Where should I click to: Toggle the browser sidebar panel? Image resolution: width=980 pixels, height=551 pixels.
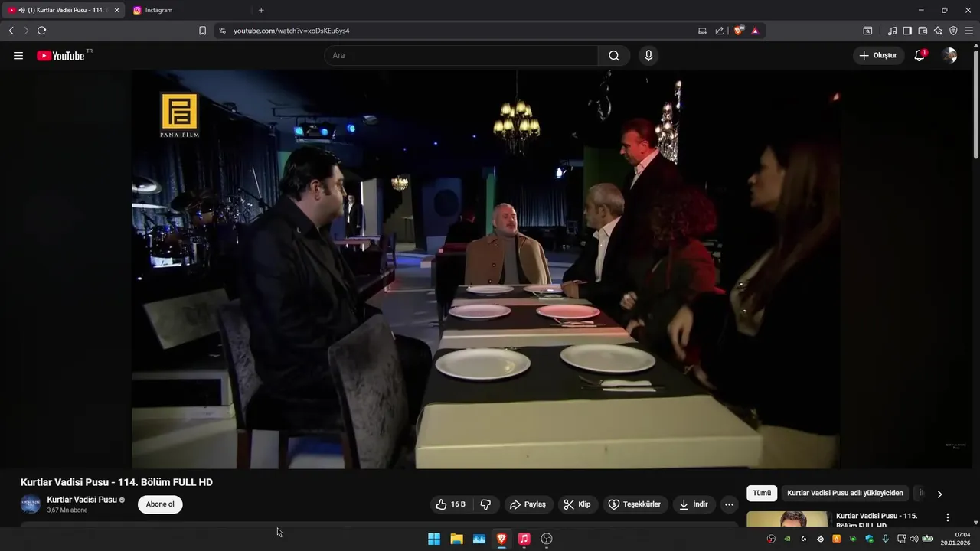[907, 31]
